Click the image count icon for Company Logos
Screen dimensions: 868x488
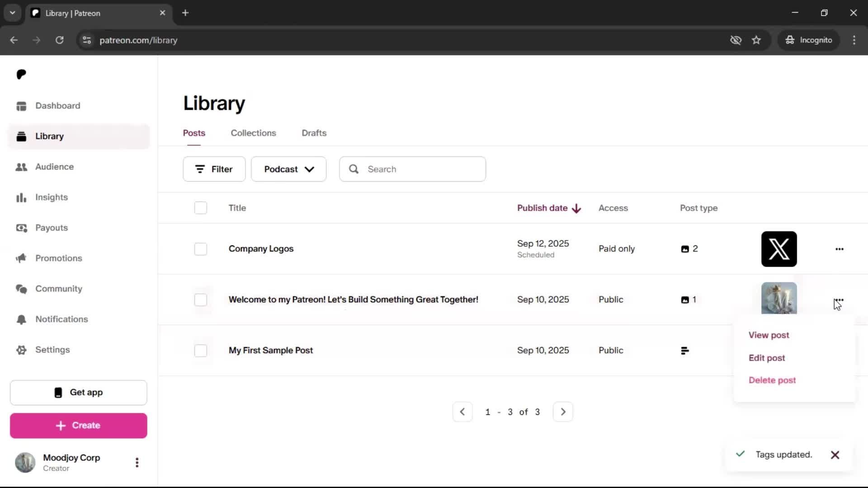(x=685, y=249)
